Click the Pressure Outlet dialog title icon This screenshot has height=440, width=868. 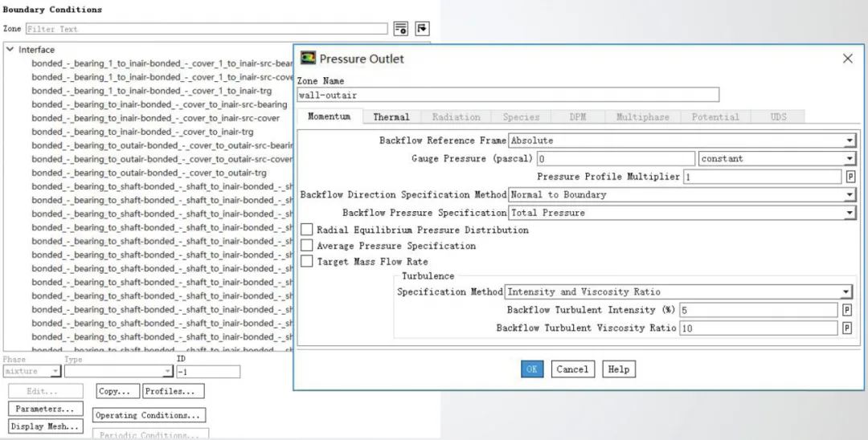308,58
